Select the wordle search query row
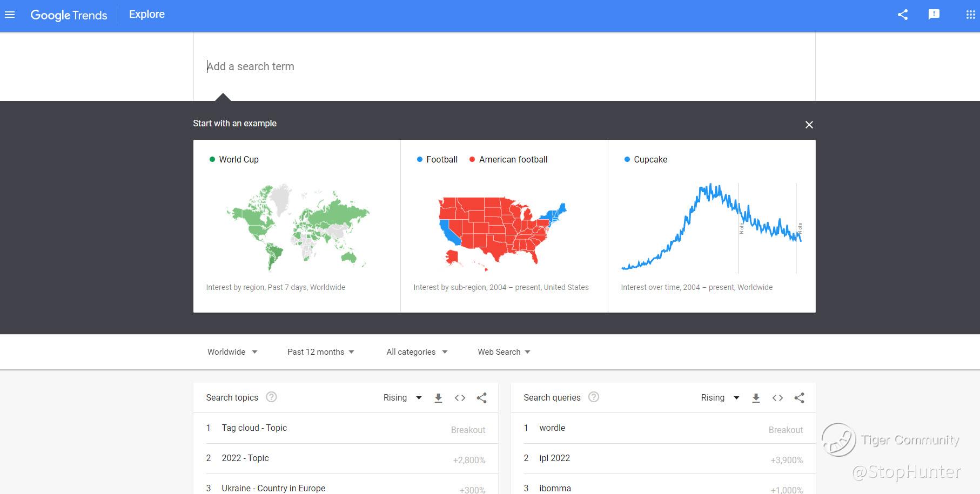980x494 pixels. 552,428
